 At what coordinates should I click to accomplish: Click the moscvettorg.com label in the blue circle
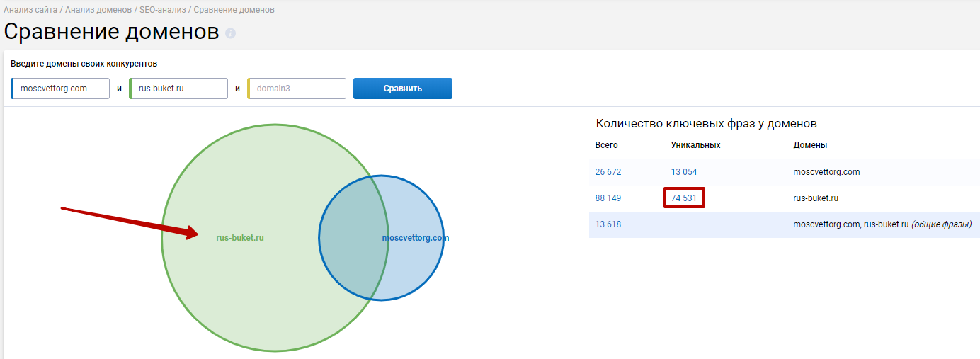coord(416,238)
